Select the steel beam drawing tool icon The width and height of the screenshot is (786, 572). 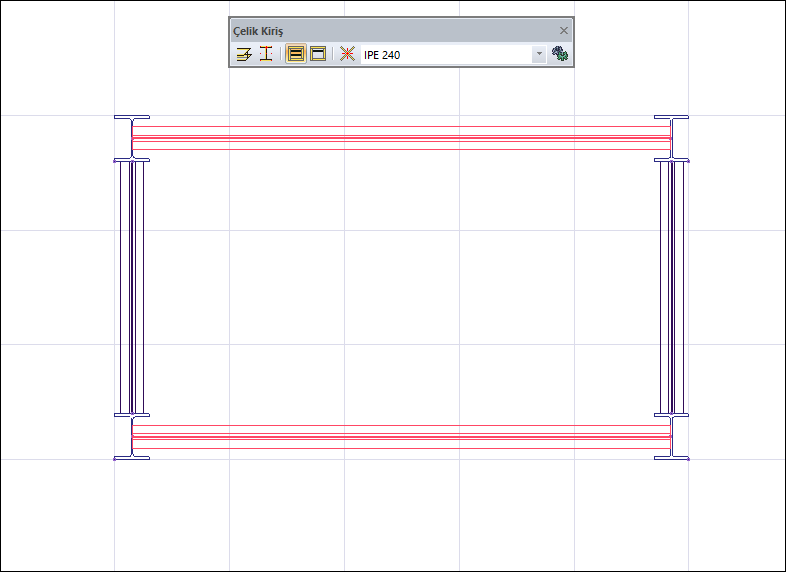click(x=244, y=54)
